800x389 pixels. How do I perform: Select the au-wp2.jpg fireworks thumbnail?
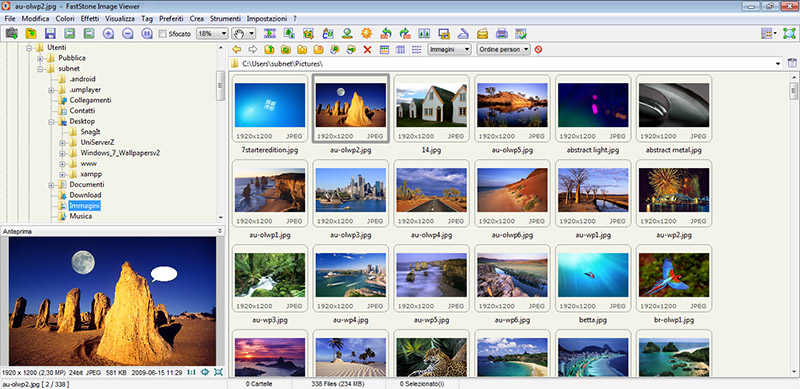click(674, 194)
